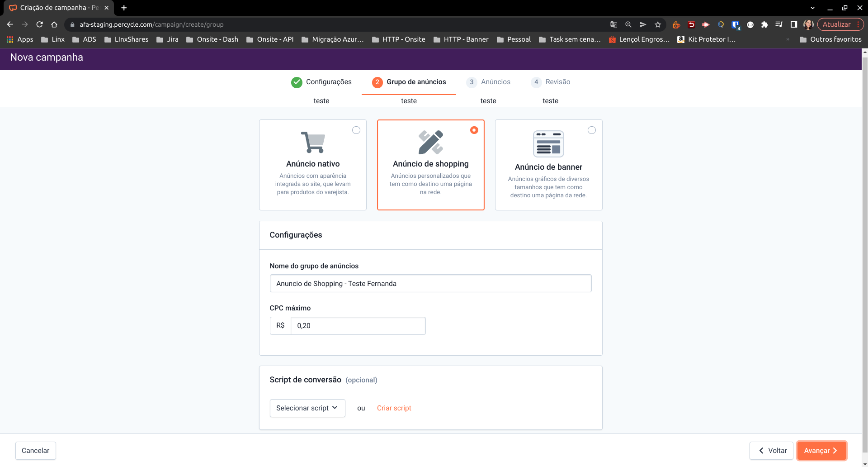
Task: Click the Anúncio de banner layout icon
Action: click(548, 143)
